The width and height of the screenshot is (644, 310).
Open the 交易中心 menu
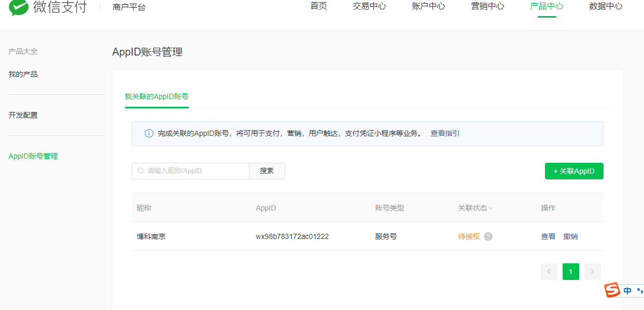pos(370,6)
